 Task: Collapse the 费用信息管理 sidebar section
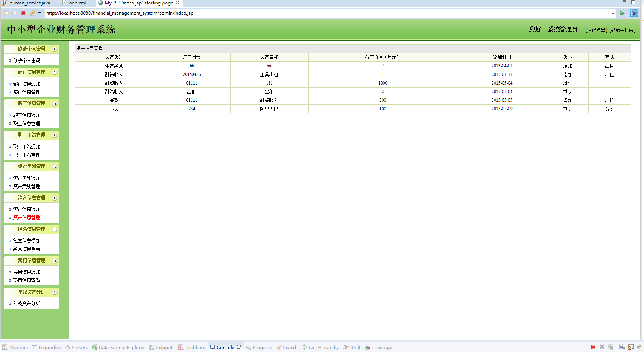pyautogui.click(x=55, y=261)
